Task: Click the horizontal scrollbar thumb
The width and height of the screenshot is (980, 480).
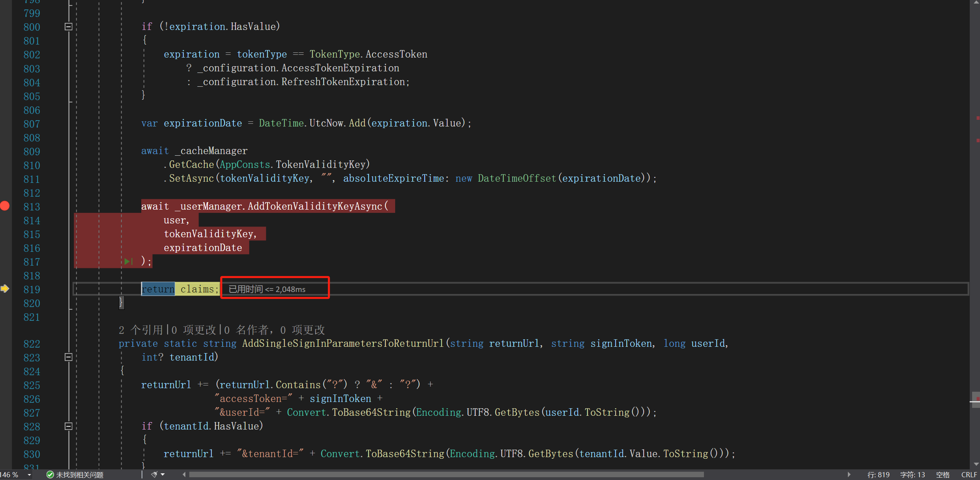Action: (x=446, y=474)
